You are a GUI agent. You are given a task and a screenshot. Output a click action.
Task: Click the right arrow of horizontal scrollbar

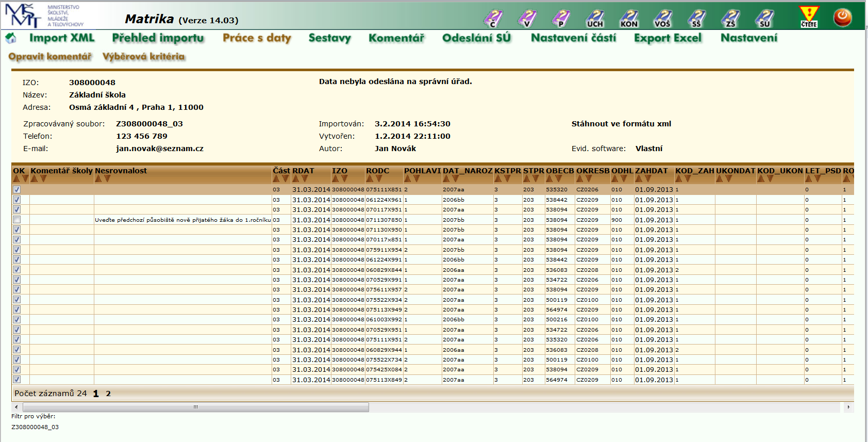848,407
